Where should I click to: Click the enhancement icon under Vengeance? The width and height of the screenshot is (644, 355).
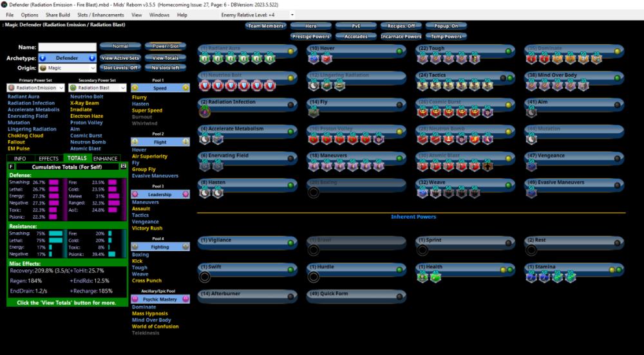[x=532, y=165]
